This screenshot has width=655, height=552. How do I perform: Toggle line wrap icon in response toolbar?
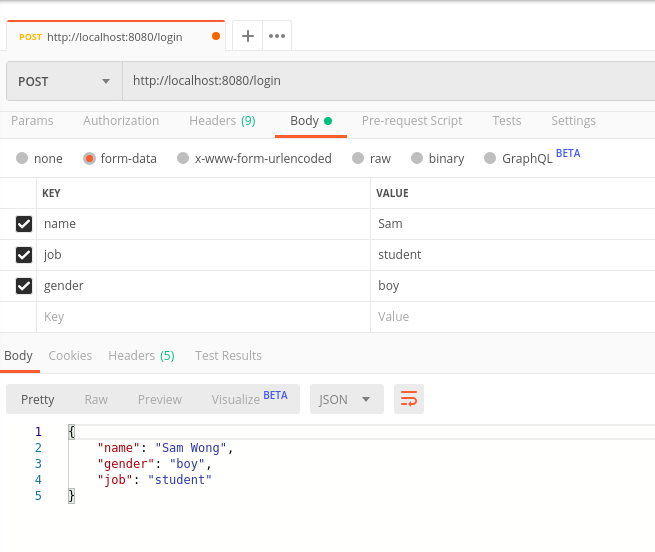pyautogui.click(x=409, y=399)
